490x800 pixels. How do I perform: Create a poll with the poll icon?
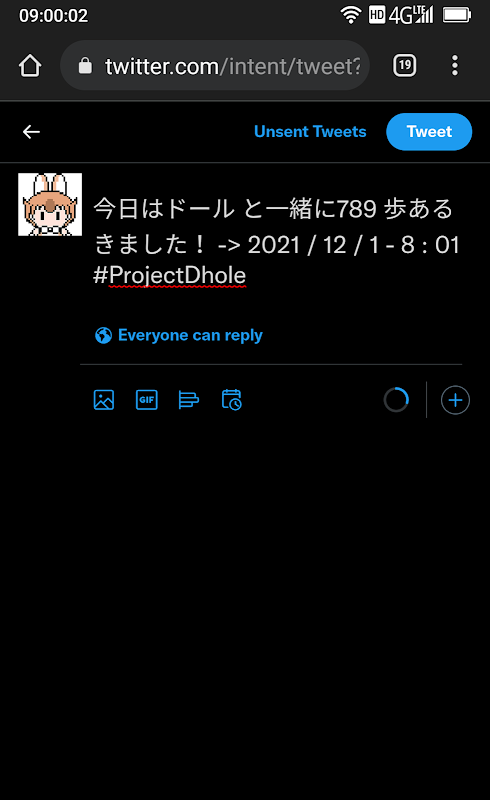click(x=189, y=399)
